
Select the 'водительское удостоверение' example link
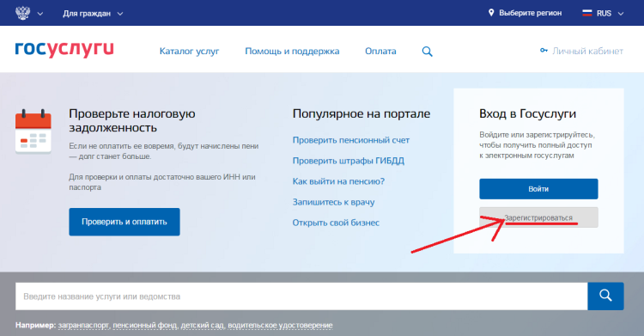click(280, 326)
